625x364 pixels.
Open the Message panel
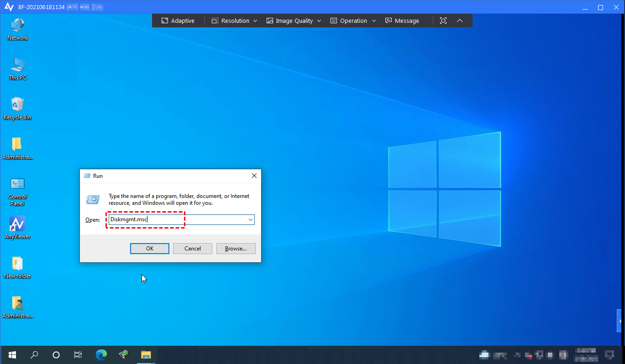[402, 21]
